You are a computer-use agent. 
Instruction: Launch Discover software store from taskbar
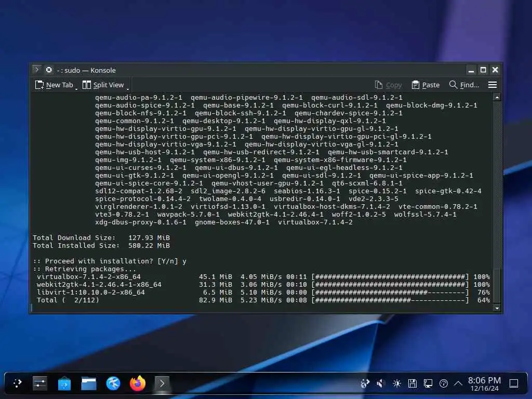click(64, 383)
